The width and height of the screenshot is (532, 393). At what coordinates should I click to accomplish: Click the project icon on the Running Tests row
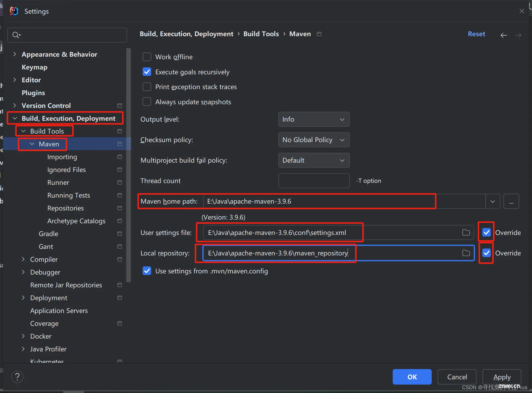pyautogui.click(x=120, y=195)
